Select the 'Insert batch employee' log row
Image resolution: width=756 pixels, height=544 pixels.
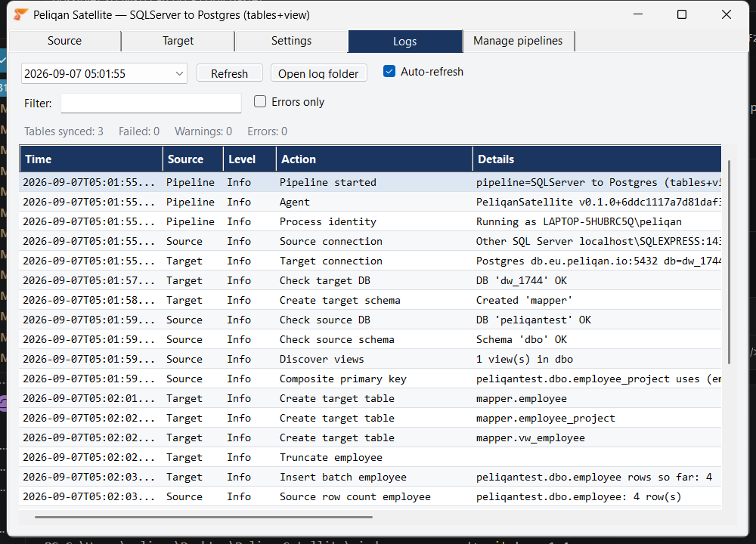point(370,477)
